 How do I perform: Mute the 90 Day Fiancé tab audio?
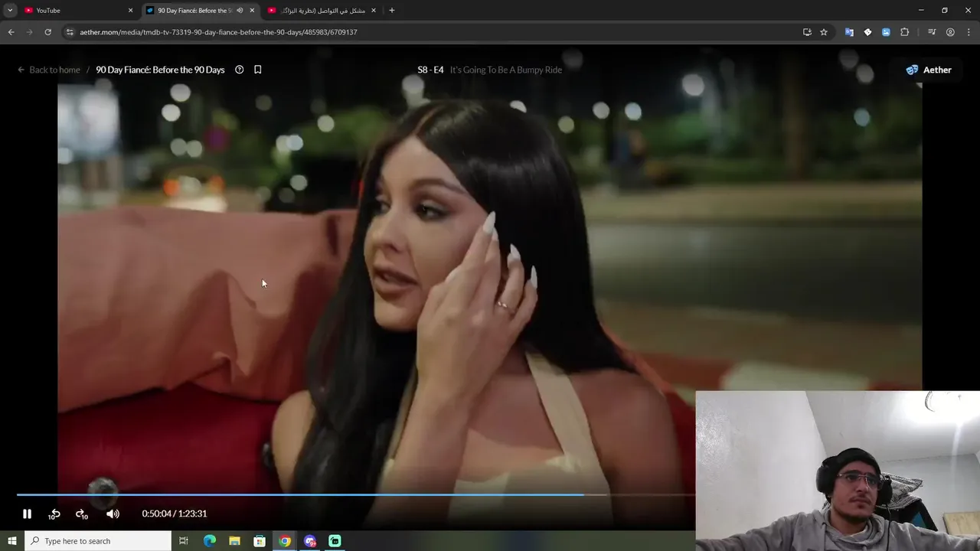click(240, 11)
